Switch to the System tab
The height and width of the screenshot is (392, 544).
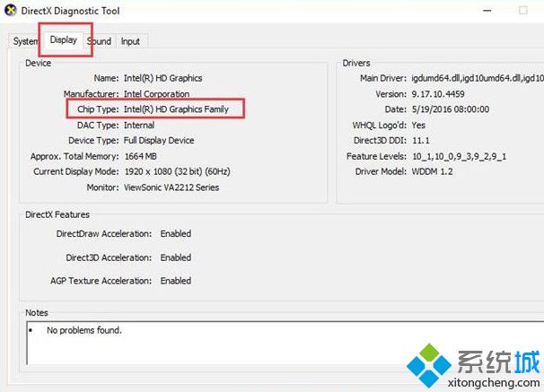pos(25,41)
